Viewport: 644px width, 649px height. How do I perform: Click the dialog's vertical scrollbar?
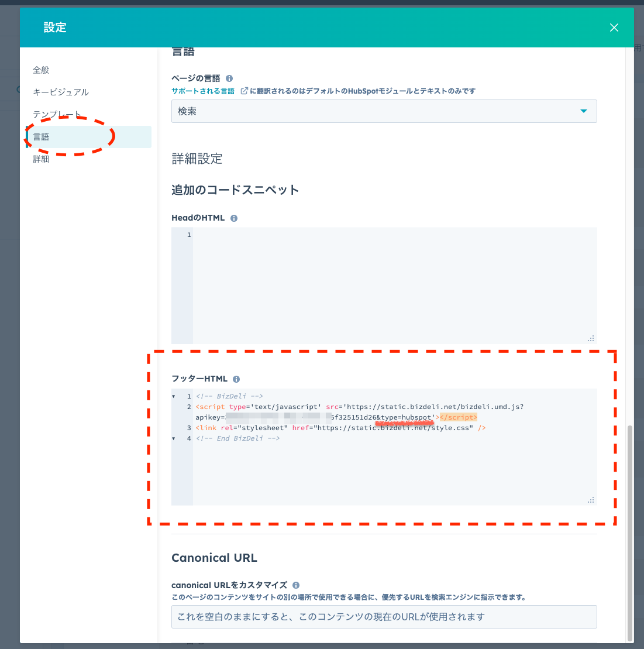pyautogui.click(x=629, y=527)
